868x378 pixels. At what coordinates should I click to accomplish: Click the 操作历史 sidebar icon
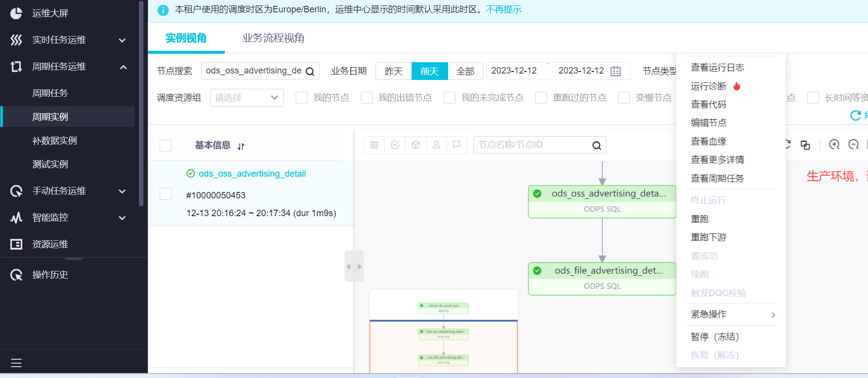pyautogui.click(x=16, y=275)
